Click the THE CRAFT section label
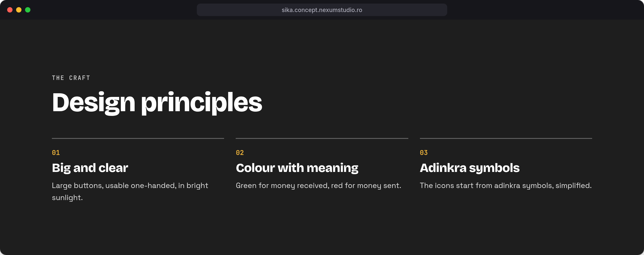Image resolution: width=644 pixels, height=255 pixels. pos(71,78)
